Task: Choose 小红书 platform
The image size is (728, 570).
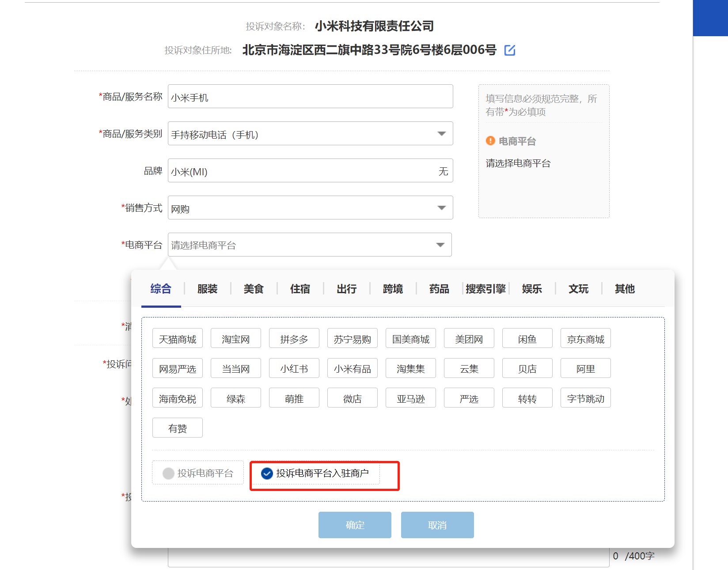Action: 294,368
